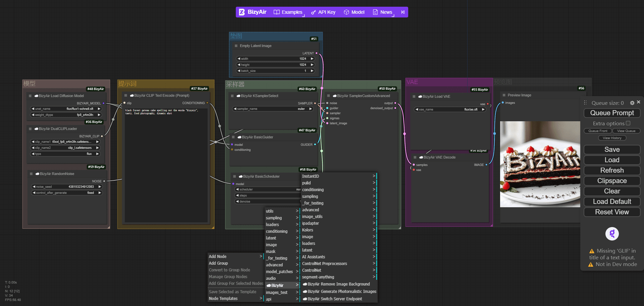Click Reset View

point(612,212)
